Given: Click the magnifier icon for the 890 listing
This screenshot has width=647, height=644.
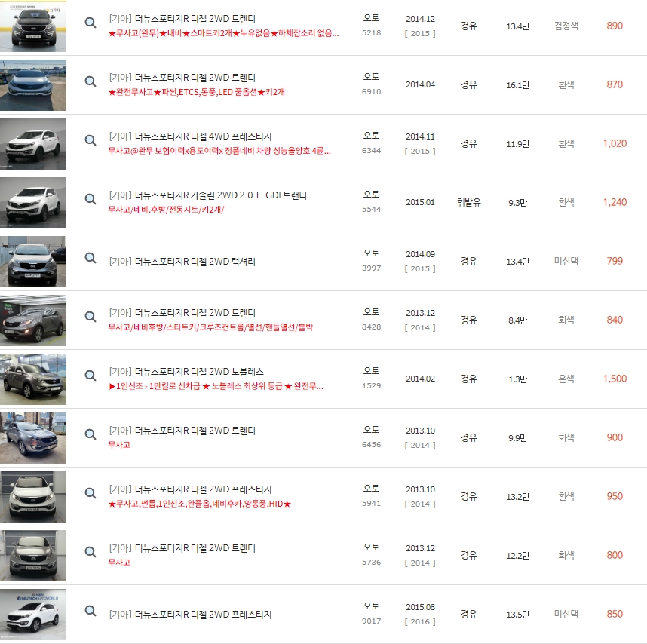Looking at the screenshot, I should [90, 23].
